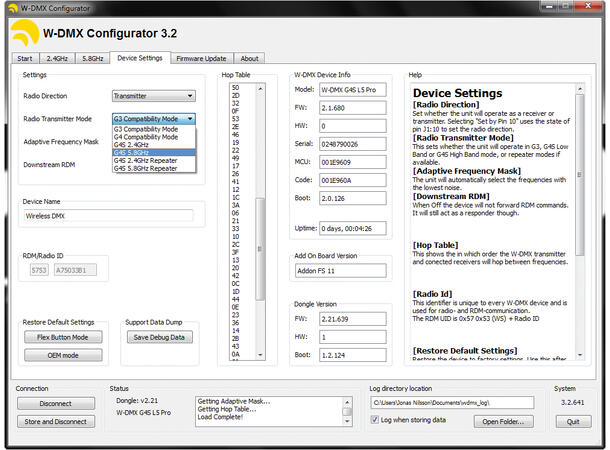Click the title bar app icon

click(12, 8)
